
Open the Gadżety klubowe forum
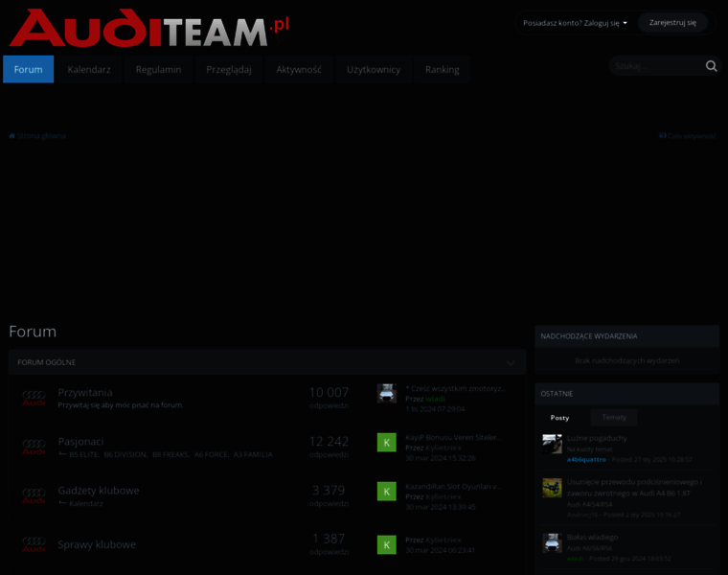[99, 490]
